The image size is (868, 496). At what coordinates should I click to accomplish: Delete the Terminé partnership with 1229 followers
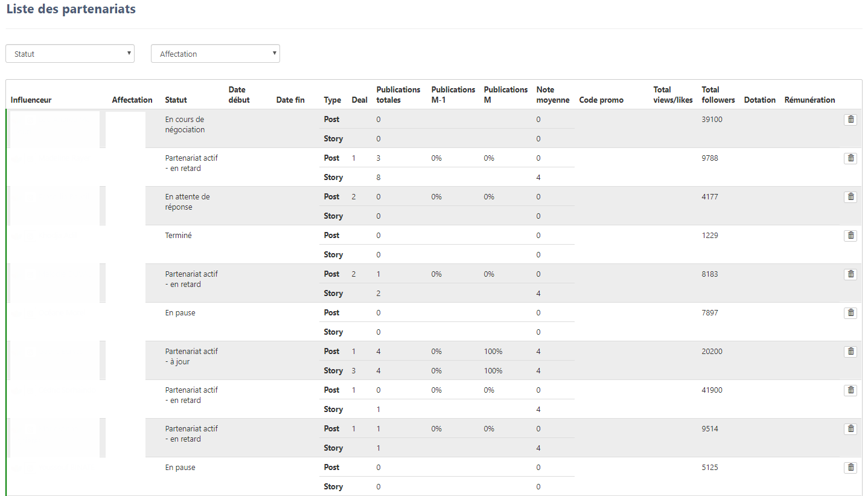tap(850, 236)
